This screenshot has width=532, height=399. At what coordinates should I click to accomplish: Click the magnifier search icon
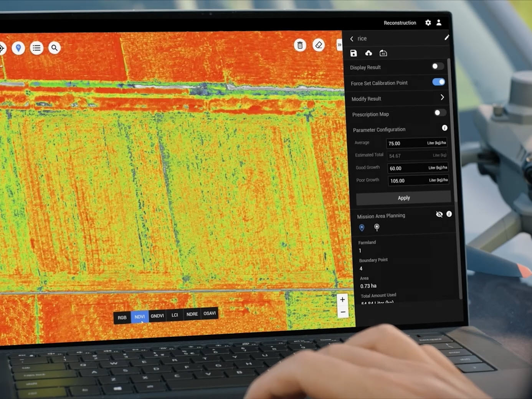coord(55,48)
